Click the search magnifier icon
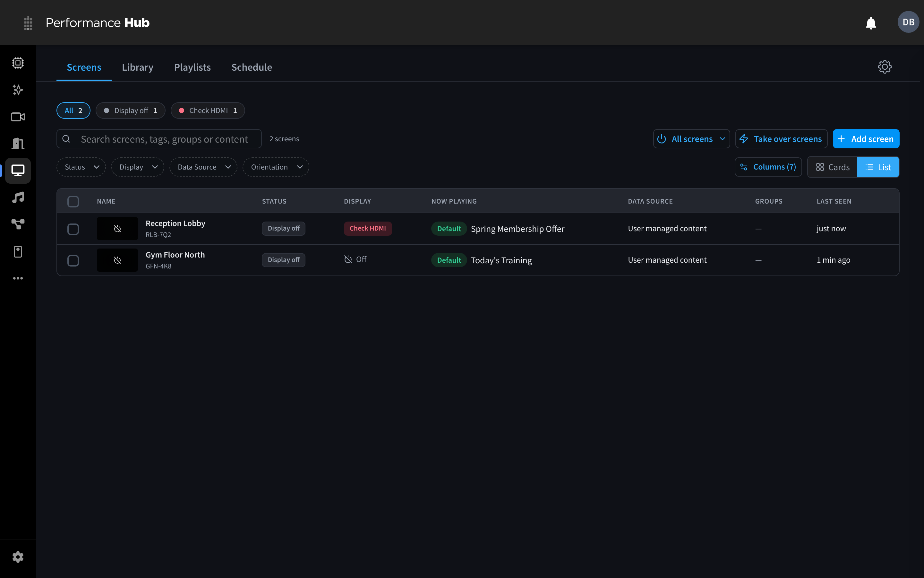Screen dimensions: 924x578 pyautogui.click(x=66, y=139)
